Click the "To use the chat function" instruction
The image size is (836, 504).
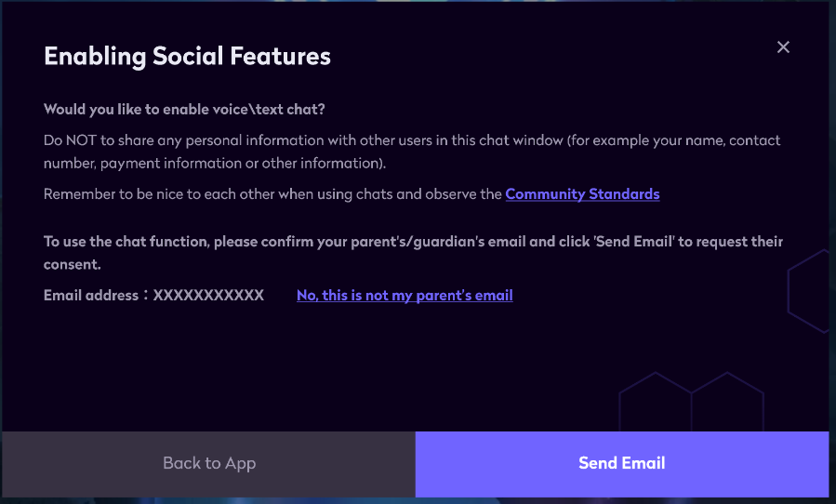pos(413,242)
